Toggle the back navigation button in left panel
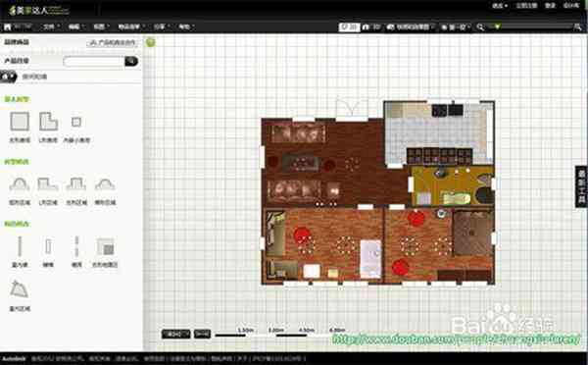This screenshot has width=588, height=365. click(x=8, y=77)
